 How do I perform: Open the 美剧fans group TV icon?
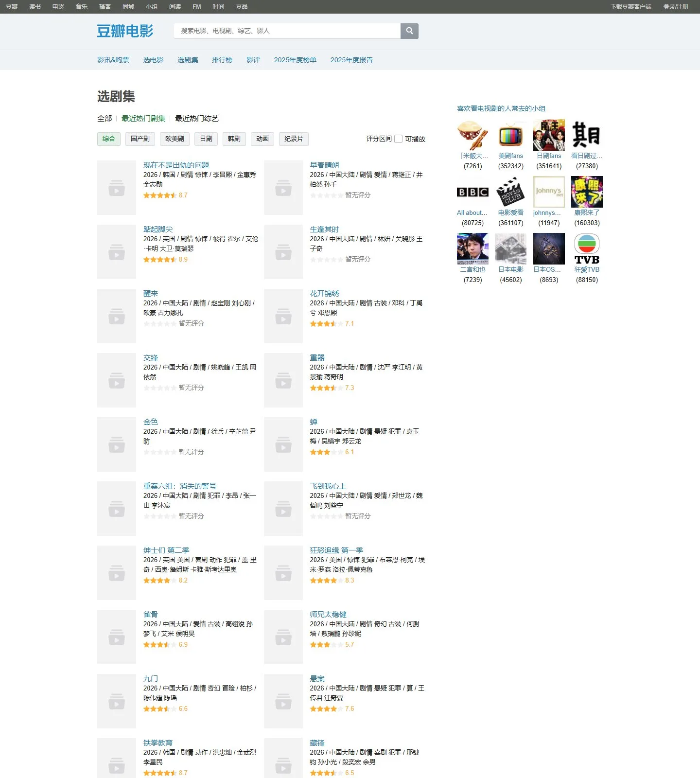(510, 135)
